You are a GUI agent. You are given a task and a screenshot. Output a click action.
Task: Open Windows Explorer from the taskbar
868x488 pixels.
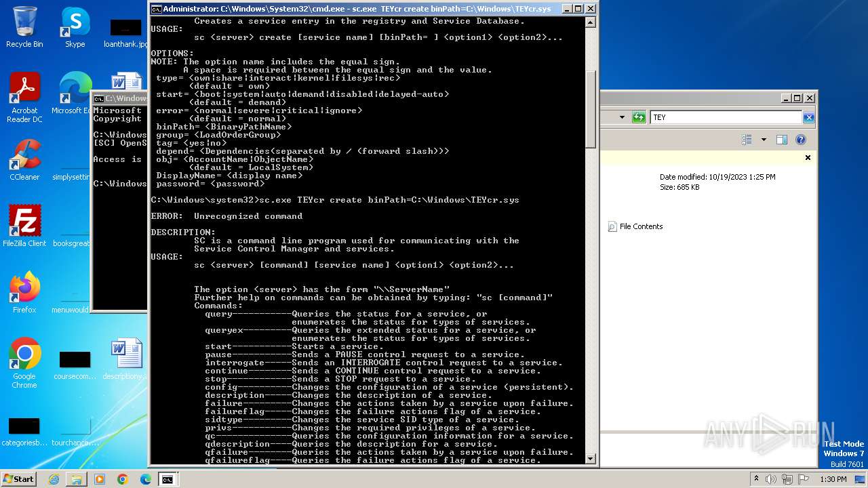pyautogui.click(x=77, y=479)
